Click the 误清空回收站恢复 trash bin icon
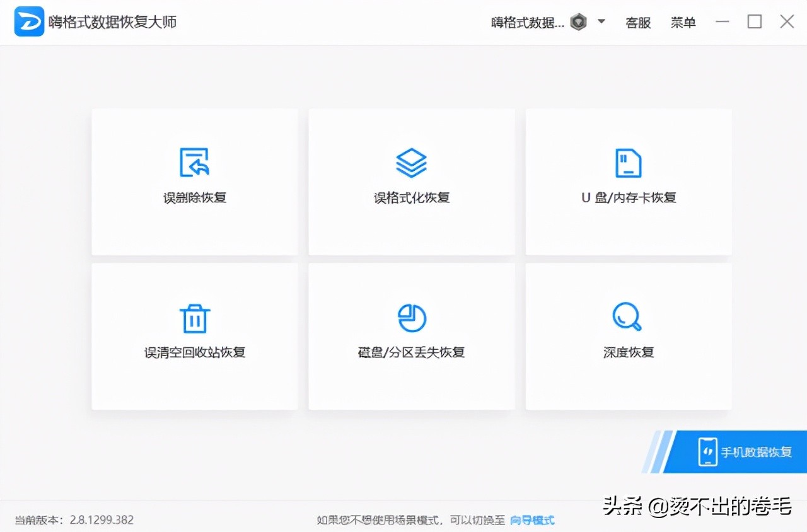The height and width of the screenshot is (532, 807). (194, 318)
